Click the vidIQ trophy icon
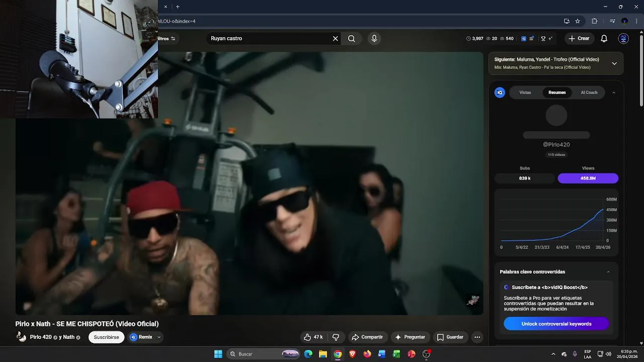 (x=543, y=39)
